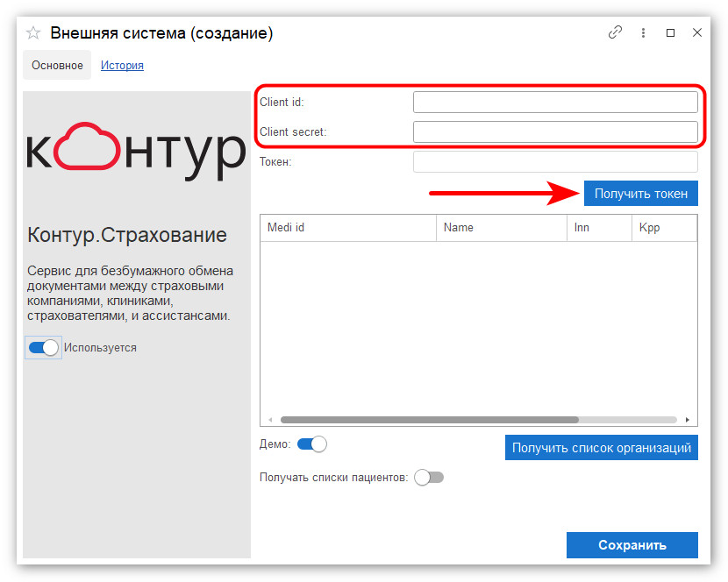The width and height of the screenshot is (728, 582).
Task: Close the Внешняя система form
Action: tap(697, 32)
